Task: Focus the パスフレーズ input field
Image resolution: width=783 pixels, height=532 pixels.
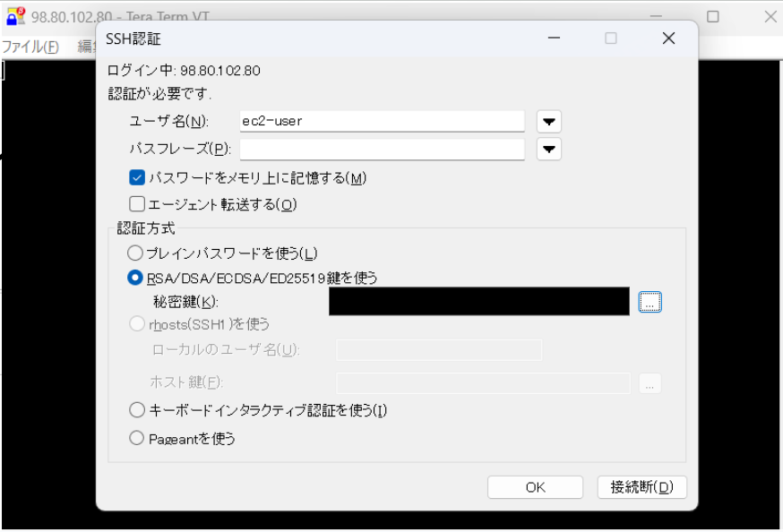Action: [382, 150]
